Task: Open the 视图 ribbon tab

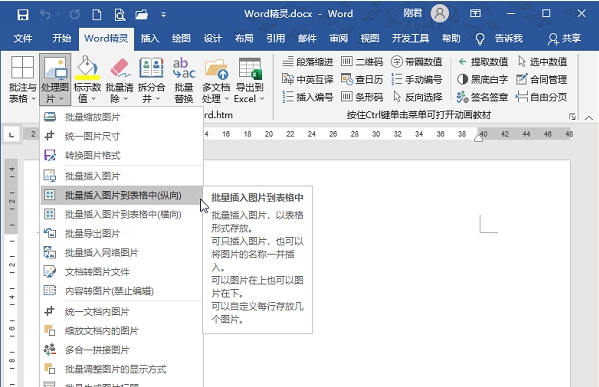Action: pos(370,38)
